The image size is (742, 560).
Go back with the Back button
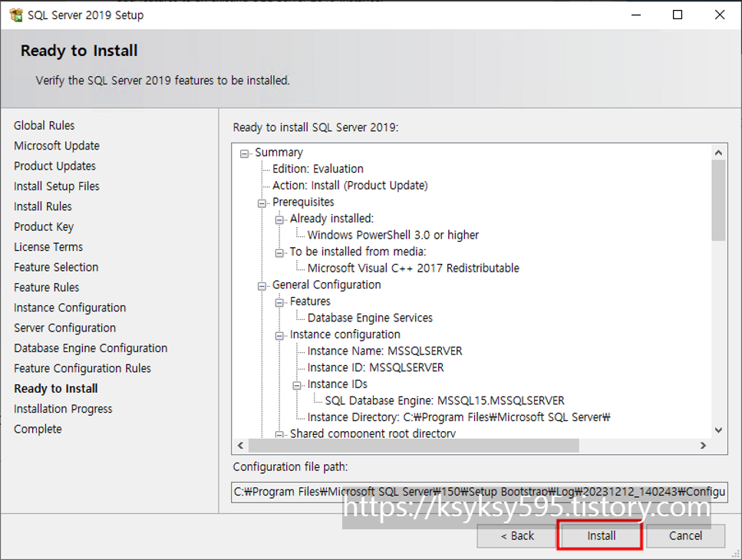coord(516,535)
